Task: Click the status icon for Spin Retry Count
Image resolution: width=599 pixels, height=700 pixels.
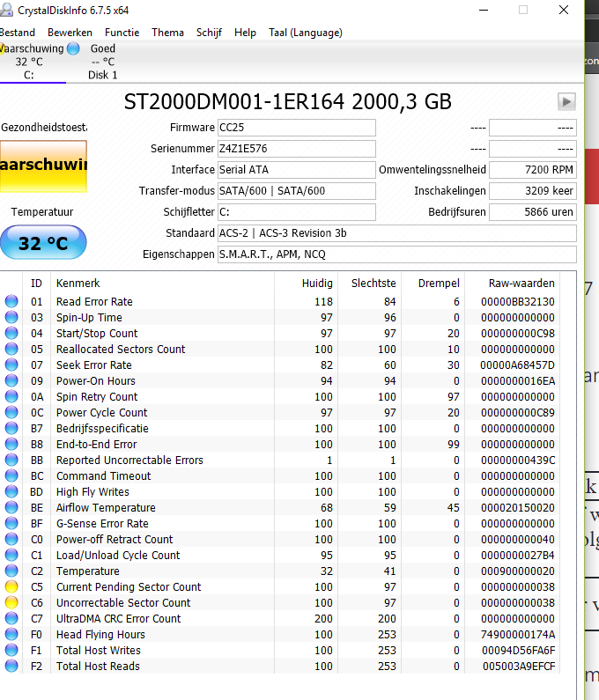Action: 11,396
